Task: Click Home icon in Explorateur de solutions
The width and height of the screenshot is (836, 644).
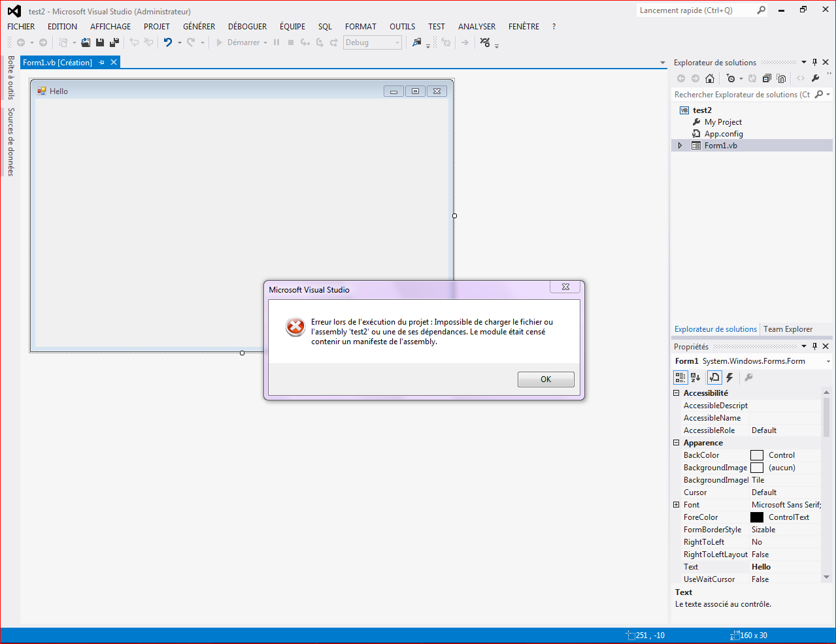Action: point(710,78)
